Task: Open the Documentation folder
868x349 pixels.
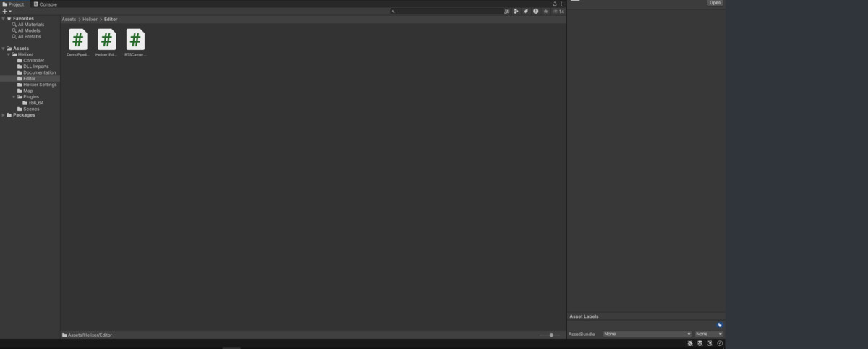Action: (36, 72)
